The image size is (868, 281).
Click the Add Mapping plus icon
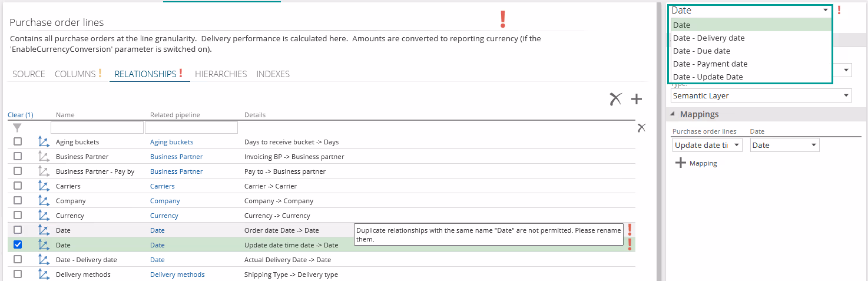point(681,163)
